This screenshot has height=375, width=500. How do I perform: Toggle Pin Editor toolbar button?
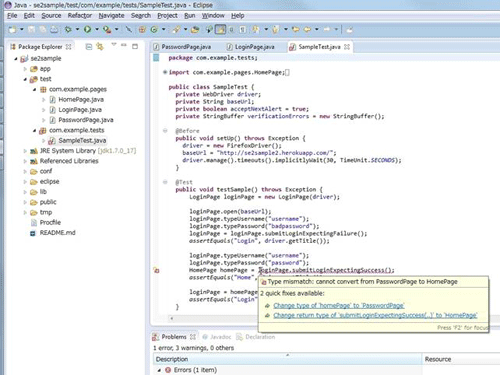[x=349, y=30]
